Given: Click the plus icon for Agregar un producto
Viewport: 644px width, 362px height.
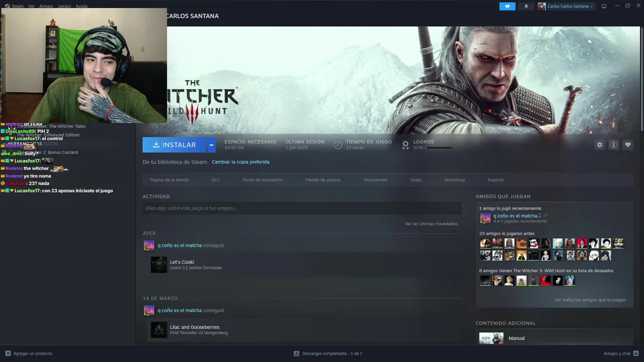Looking at the screenshot, I should (8, 353).
